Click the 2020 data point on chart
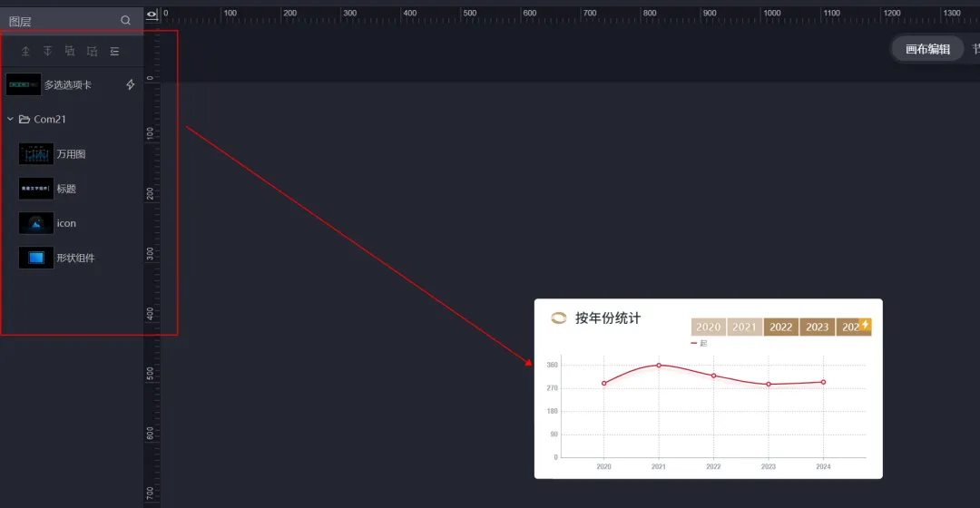The image size is (980, 508). click(603, 383)
